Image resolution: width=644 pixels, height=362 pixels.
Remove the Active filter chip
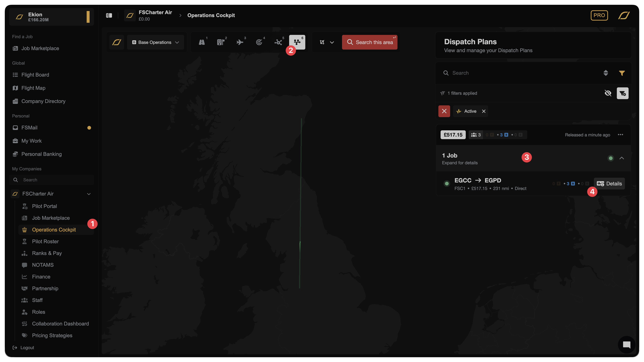[484, 111]
